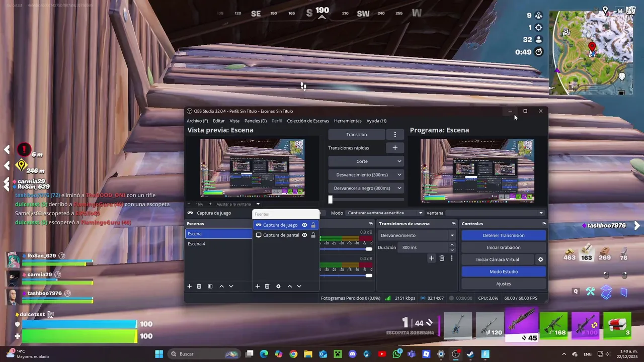Screen dimensions: 644x362
Task: Open virtual camera settings gear
Action: tap(541, 259)
